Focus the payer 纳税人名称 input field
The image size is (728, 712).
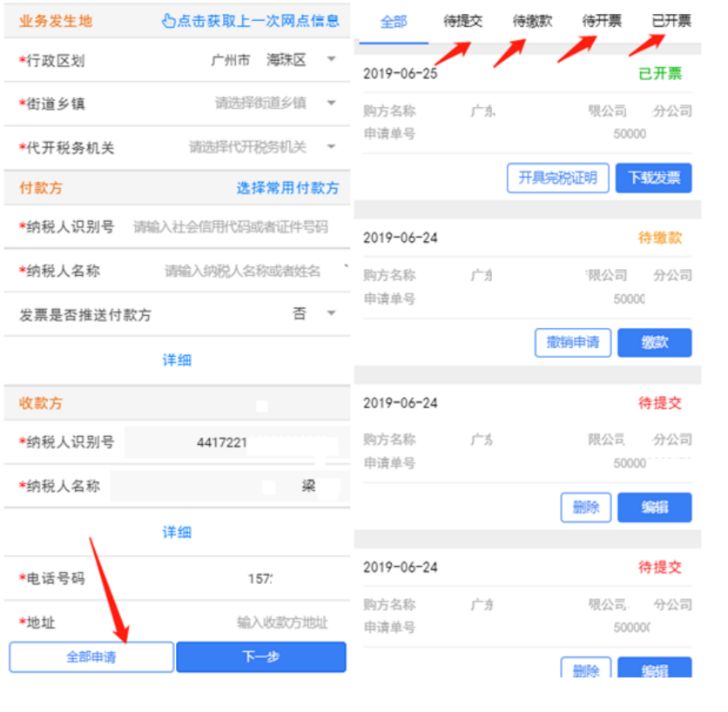(242, 271)
